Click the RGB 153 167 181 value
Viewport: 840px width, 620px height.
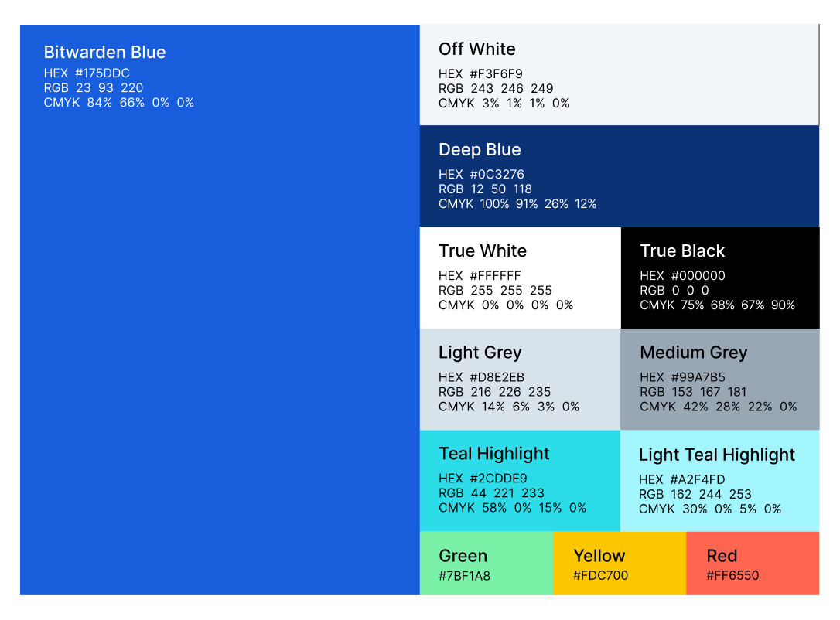pos(693,392)
